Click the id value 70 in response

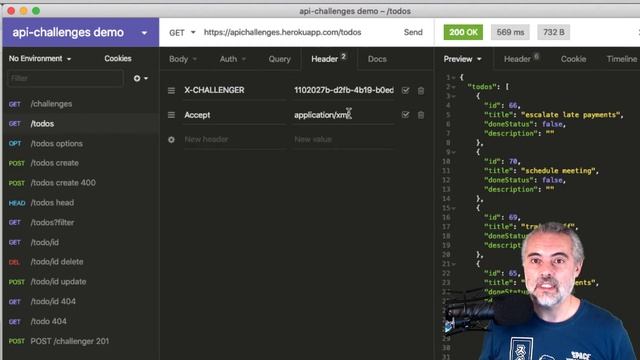click(513, 162)
